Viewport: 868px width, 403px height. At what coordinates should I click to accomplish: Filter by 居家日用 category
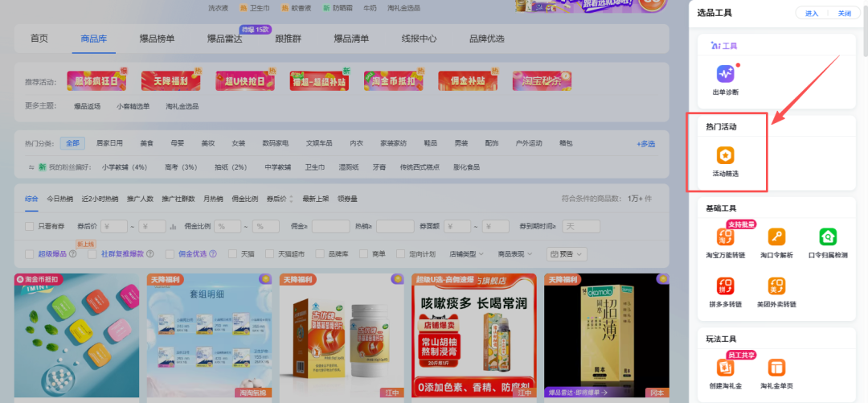[109, 143]
